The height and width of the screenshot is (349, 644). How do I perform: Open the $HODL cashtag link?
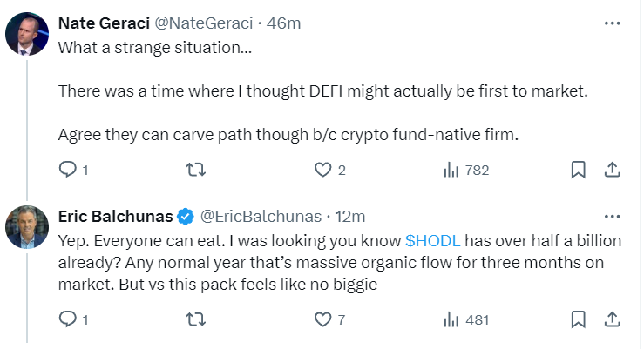[433, 239]
